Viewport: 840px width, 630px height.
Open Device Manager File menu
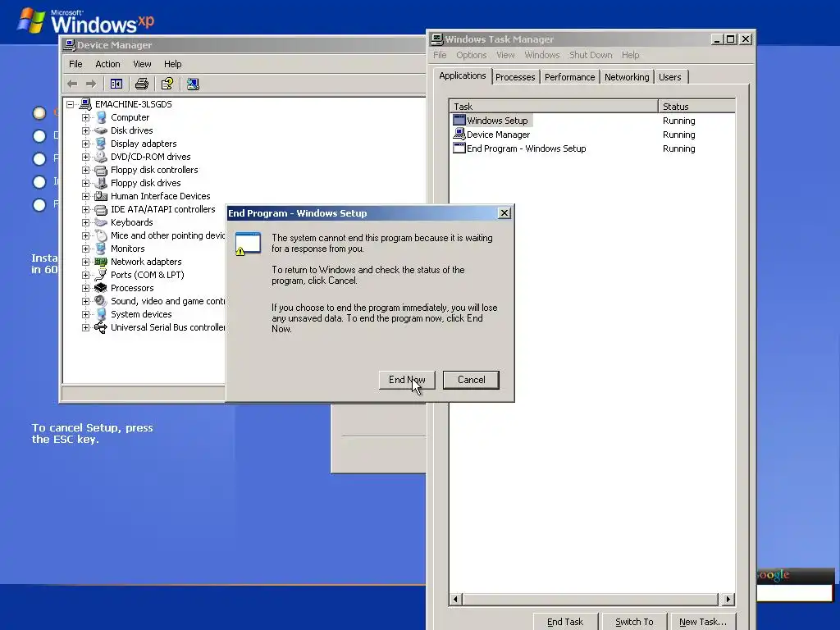[75, 64]
